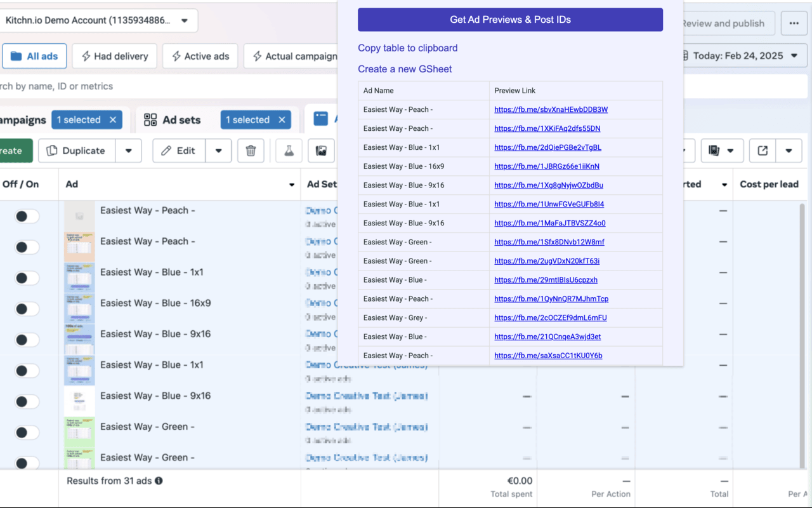Open the A/B test flask tool
Image resolution: width=812 pixels, height=508 pixels.
[289, 150]
